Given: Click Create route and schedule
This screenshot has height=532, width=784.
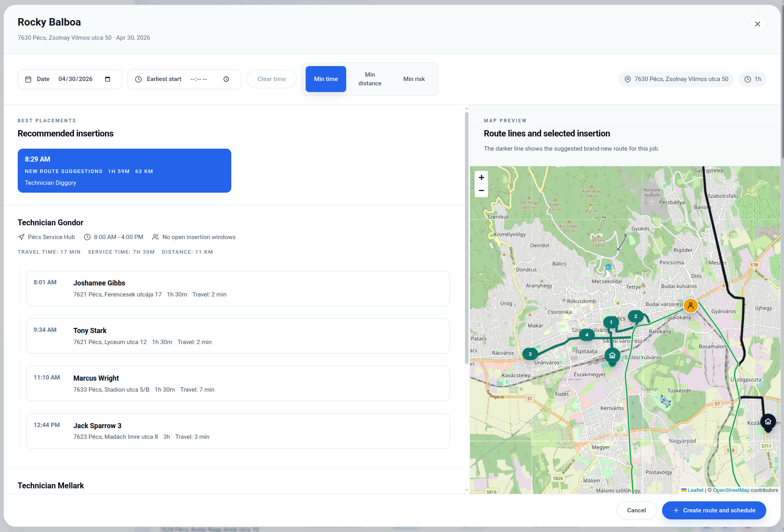Looking at the screenshot, I should coord(714,510).
